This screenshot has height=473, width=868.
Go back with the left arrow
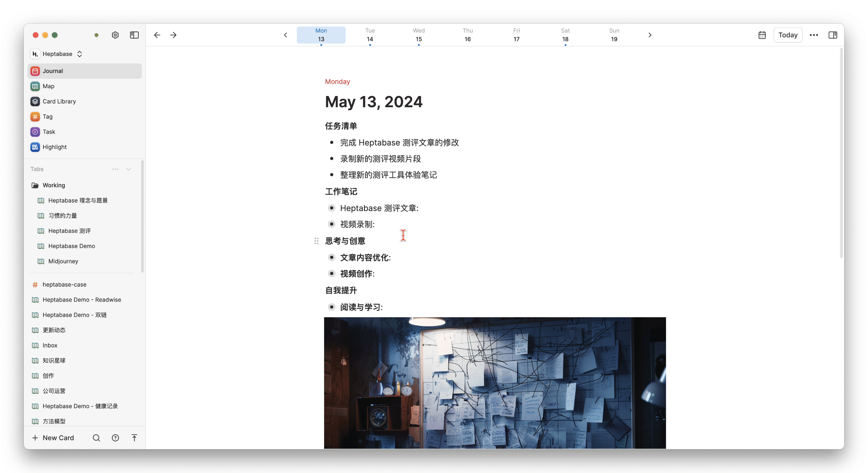coord(157,35)
